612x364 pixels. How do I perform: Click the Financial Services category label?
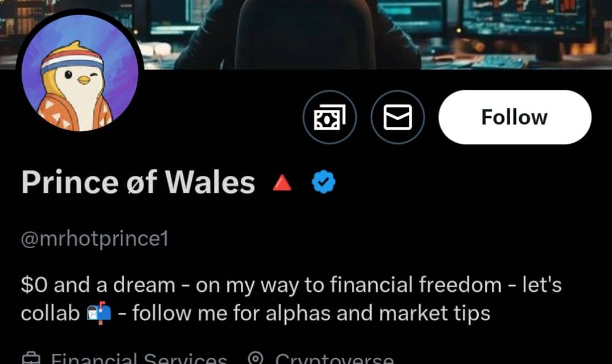coord(139,359)
